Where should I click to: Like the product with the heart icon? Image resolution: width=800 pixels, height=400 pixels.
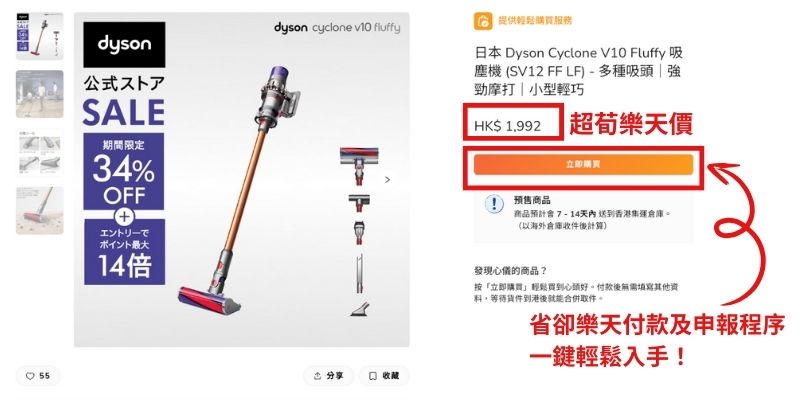[38, 376]
